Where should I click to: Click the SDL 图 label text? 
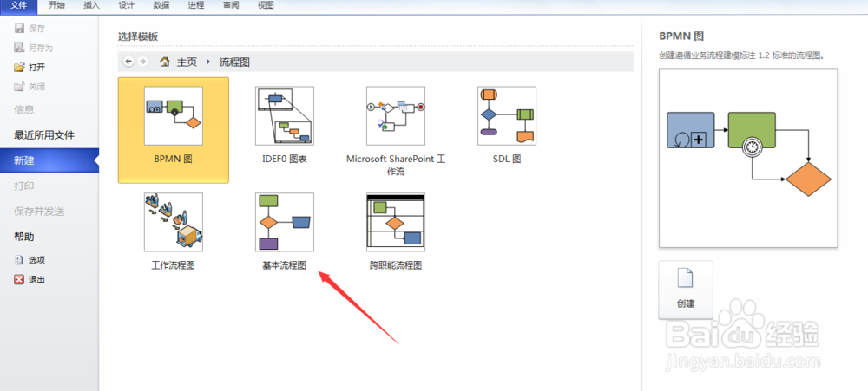click(x=507, y=160)
